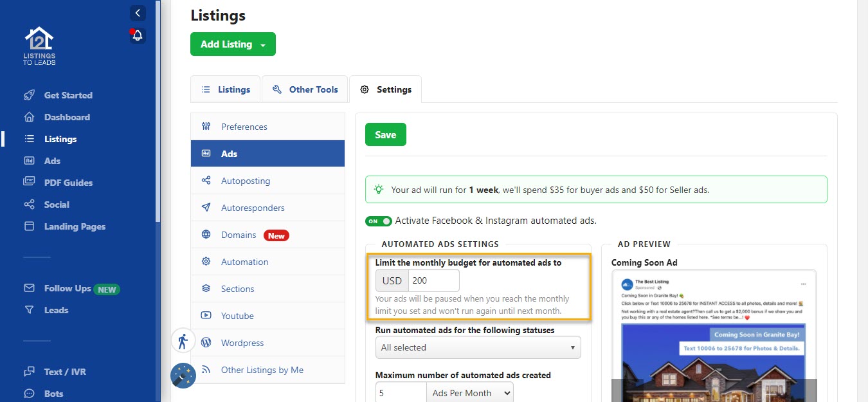Open Landing Pages in sidebar

click(x=75, y=226)
